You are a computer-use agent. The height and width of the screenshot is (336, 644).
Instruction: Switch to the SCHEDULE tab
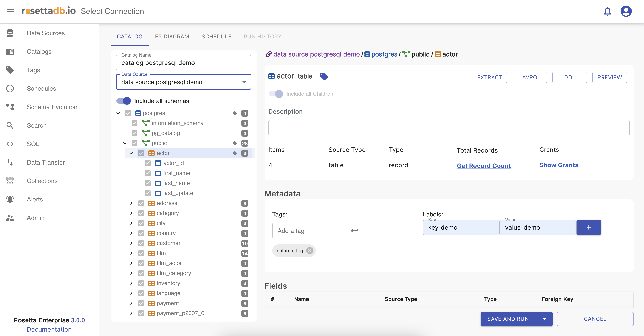216,37
